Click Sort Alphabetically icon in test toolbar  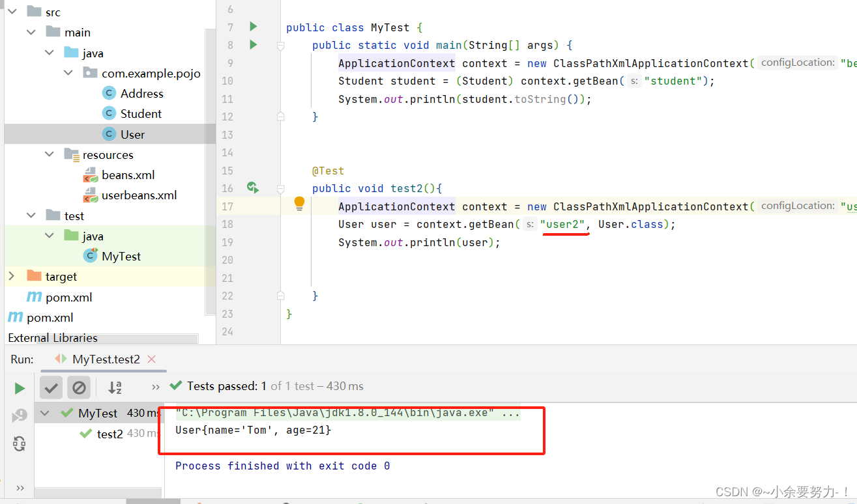click(115, 387)
